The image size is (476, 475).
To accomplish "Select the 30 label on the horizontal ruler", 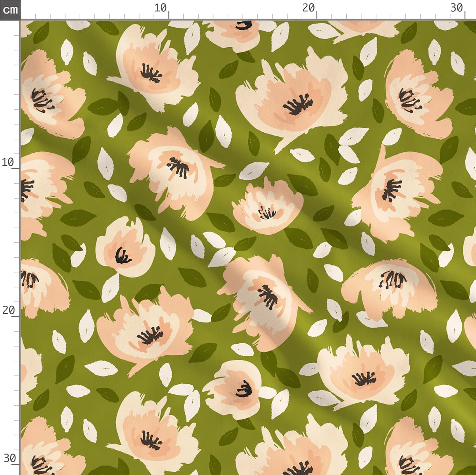I will (457, 8).
